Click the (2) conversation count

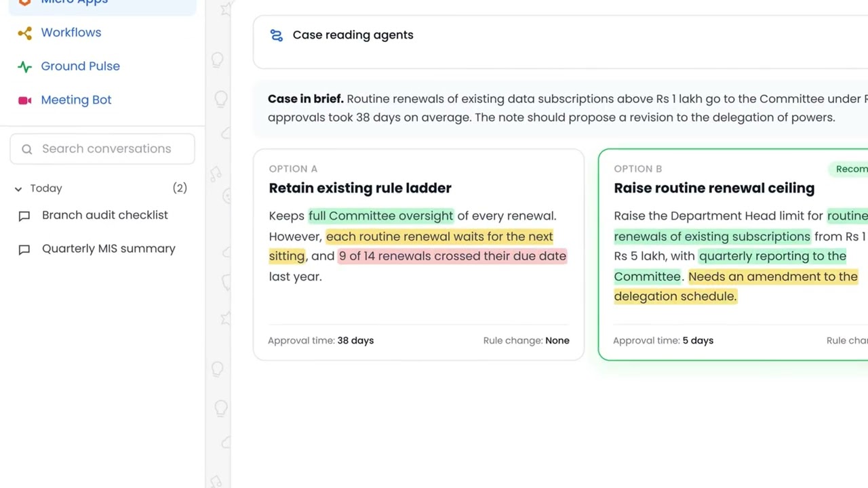click(180, 188)
